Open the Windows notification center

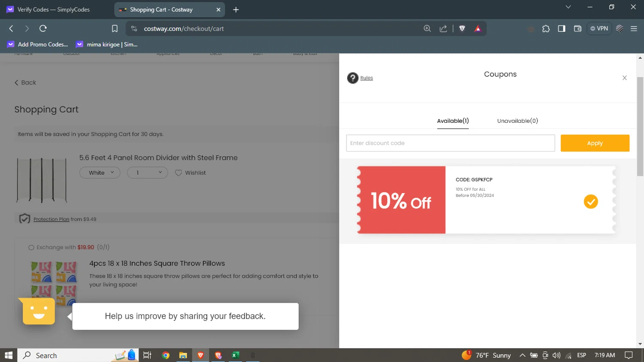(629, 355)
